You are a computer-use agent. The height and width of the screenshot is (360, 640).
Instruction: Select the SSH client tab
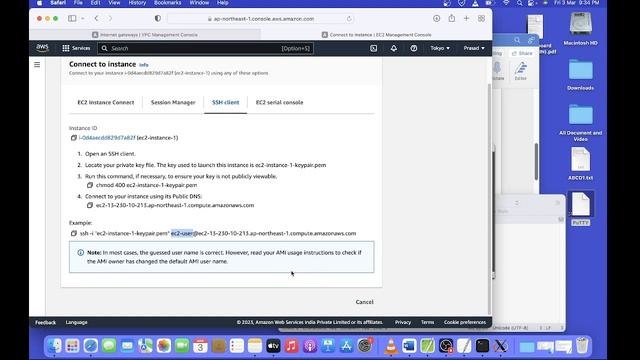click(x=225, y=102)
